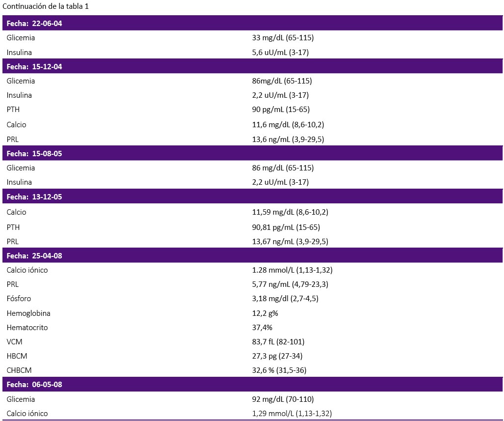Viewport: 504px width, 421px height.
Task: Select the 'Fecha: 15-12-04' header row
Action: coord(252,66)
